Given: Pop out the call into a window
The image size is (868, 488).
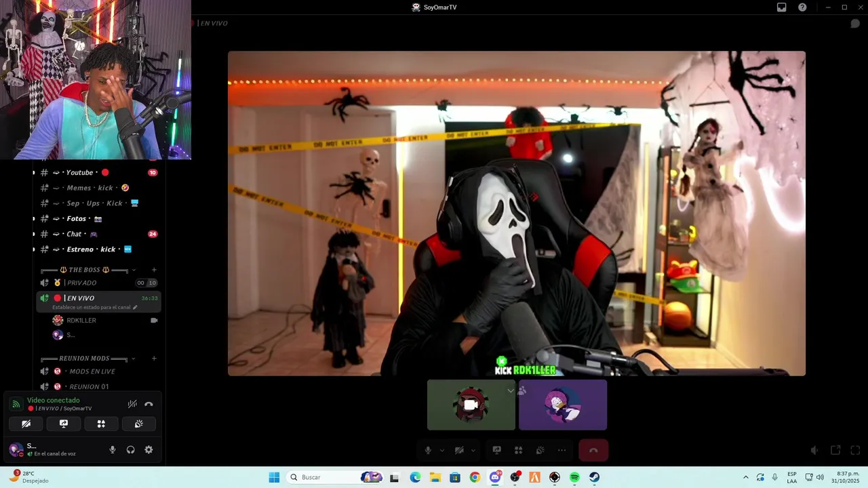Looking at the screenshot, I should (835, 451).
